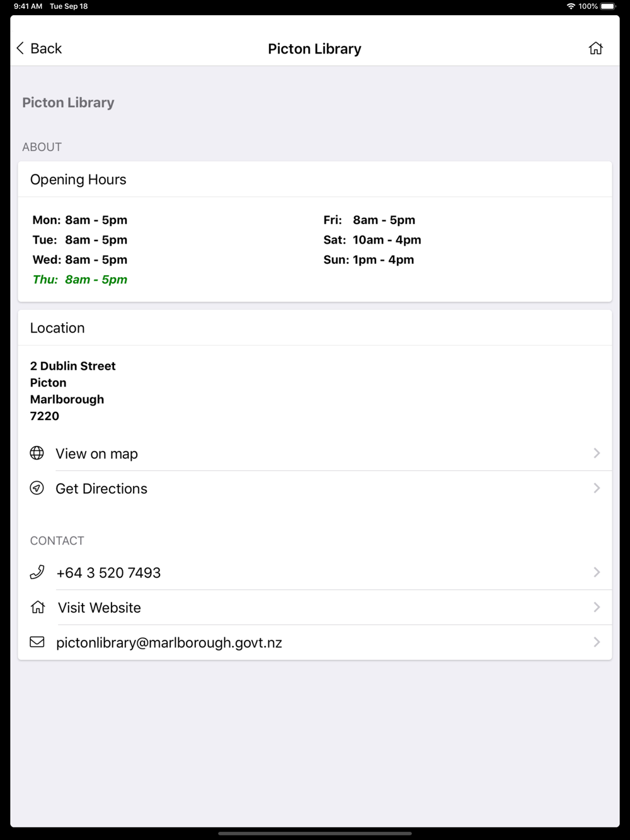Viewport: 630px width, 840px height.
Task: Click the globe icon beside View on map
Action: tap(37, 453)
